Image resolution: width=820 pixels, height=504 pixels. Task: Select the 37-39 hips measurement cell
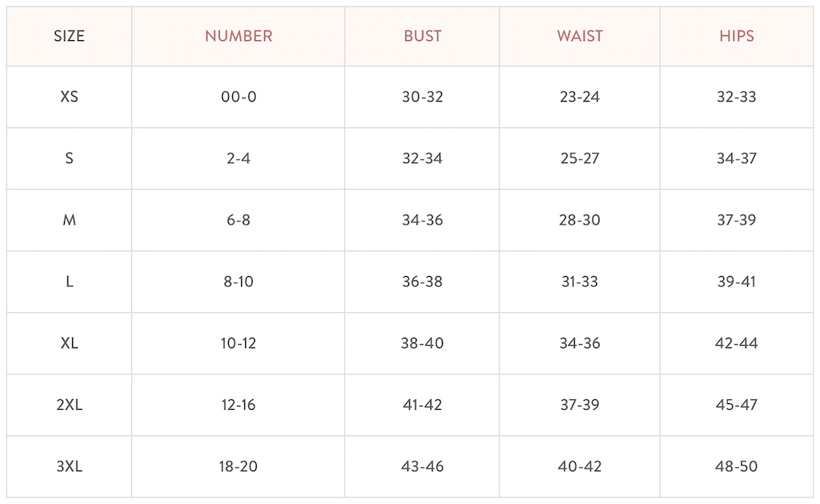click(736, 220)
